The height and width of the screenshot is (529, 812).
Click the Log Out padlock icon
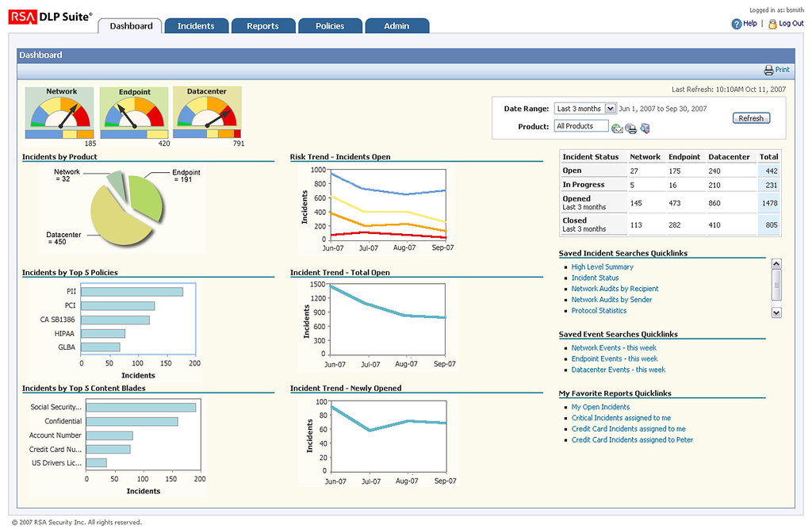tap(772, 24)
